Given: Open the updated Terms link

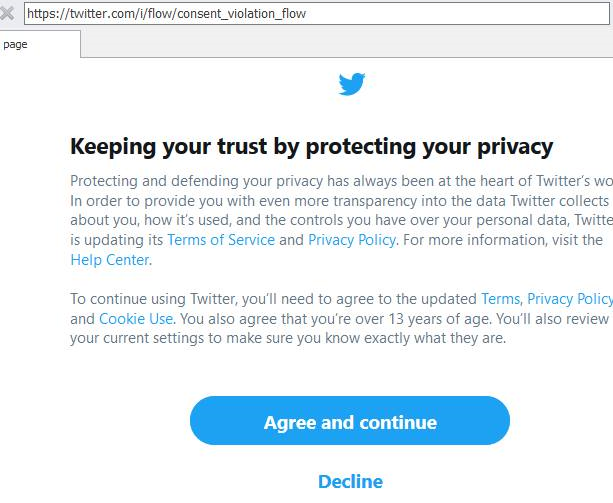Looking at the screenshot, I should 501,299.
